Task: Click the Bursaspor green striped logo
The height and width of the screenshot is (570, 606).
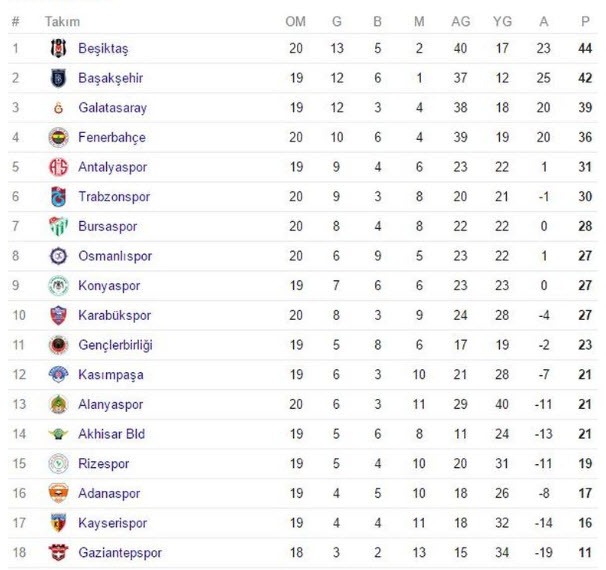Action: coord(58,226)
